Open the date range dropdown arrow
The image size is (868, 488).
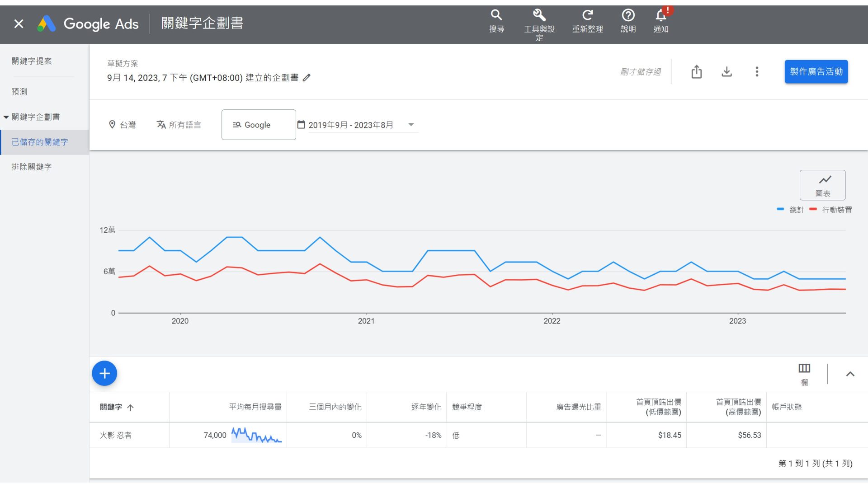[411, 125]
